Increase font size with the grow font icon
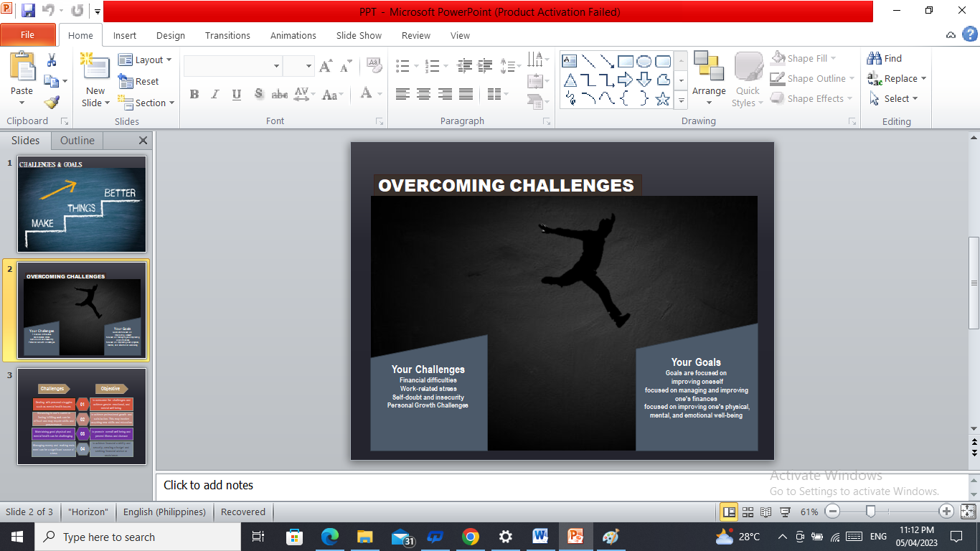The width and height of the screenshot is (980, 551). pyautogui.click(x=326, y=66)
